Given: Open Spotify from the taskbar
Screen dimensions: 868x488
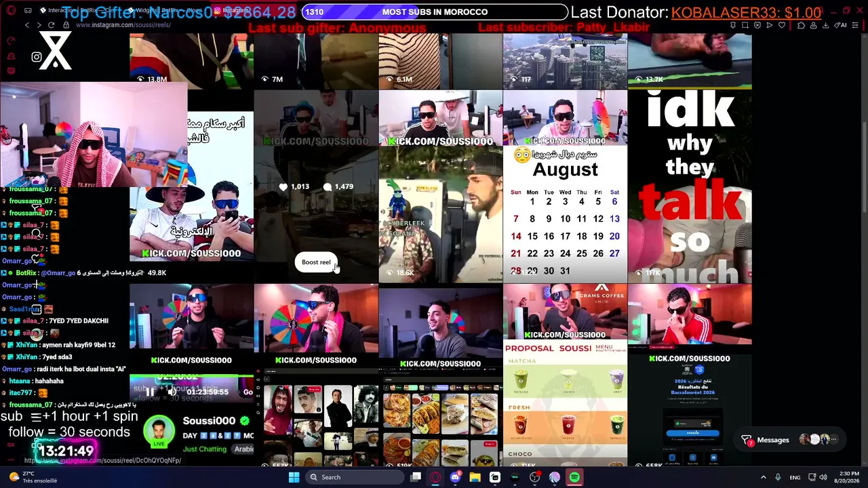Looking at the screenshot, I should (x=574, y=477).
